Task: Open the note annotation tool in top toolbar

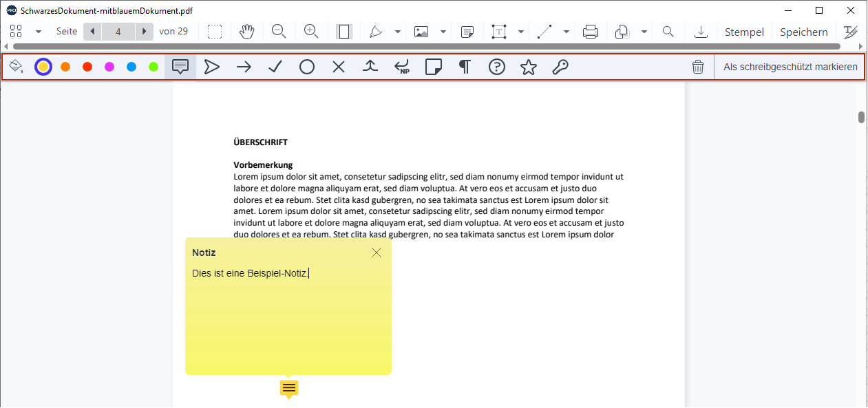Action: click(467, 32)
